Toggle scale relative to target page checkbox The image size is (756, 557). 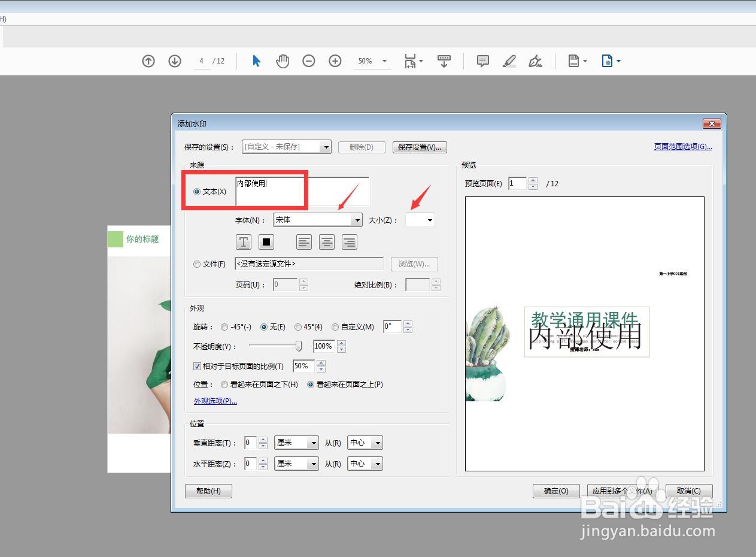click(x=198, y=366)
